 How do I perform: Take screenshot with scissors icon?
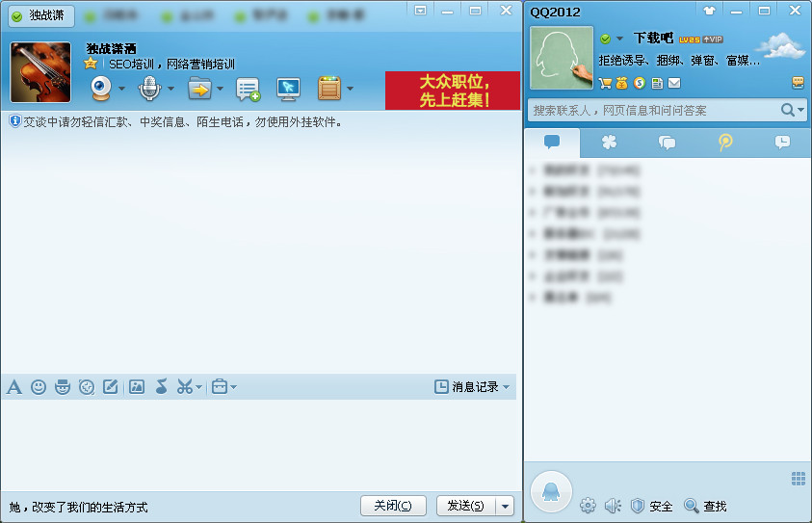(185, 387)
